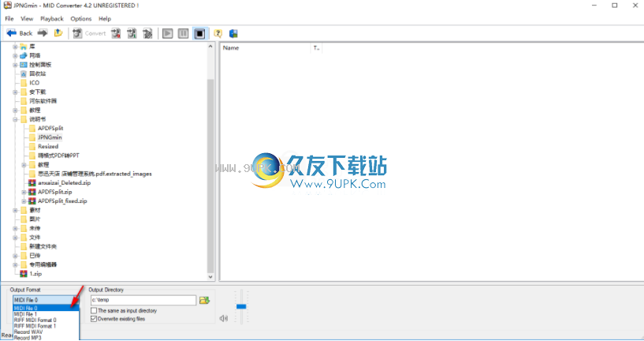This screenshot has height=341, width=644.
Task: Expand the APDFSplit.zip archive node
Action: click(24, 192)
